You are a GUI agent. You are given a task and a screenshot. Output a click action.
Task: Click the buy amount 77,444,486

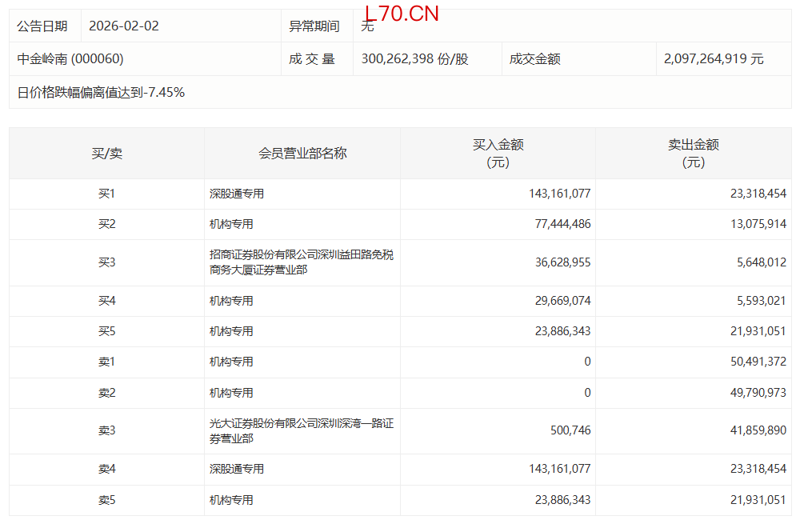point(559,225)
